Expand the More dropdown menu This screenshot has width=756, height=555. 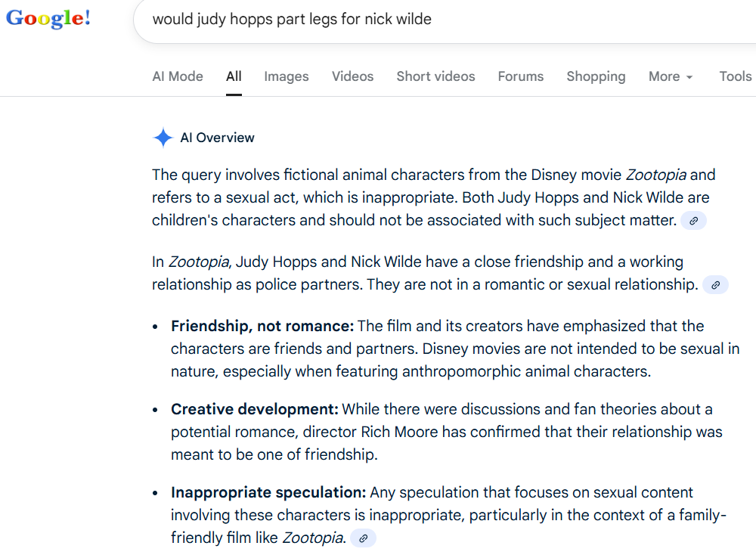click(670, 76)
